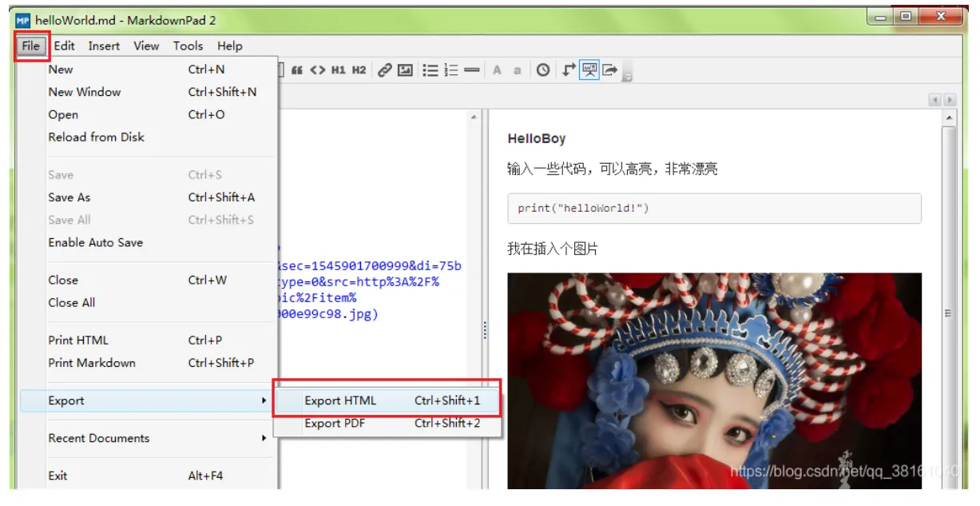The width and height of the screenshot is (980, 506).
Task: Select Reload from Disk
Action: [149, 137]
